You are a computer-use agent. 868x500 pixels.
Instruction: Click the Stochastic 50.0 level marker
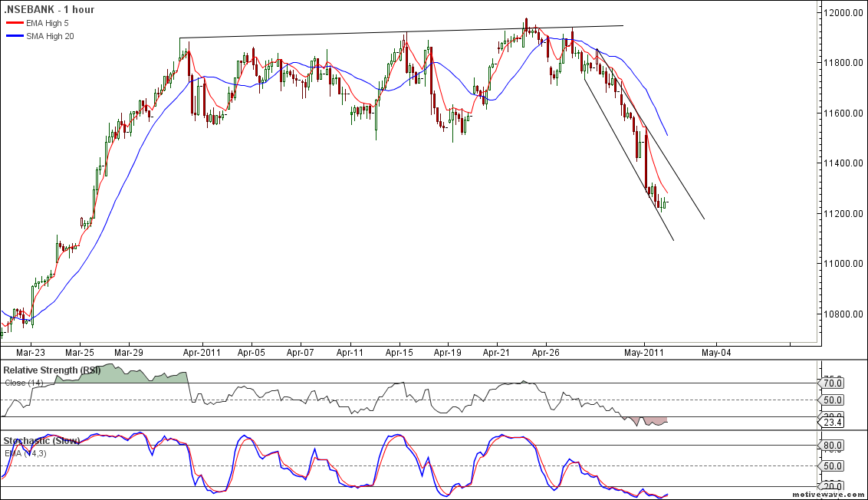pyautogui.click(x=833, y=465)
